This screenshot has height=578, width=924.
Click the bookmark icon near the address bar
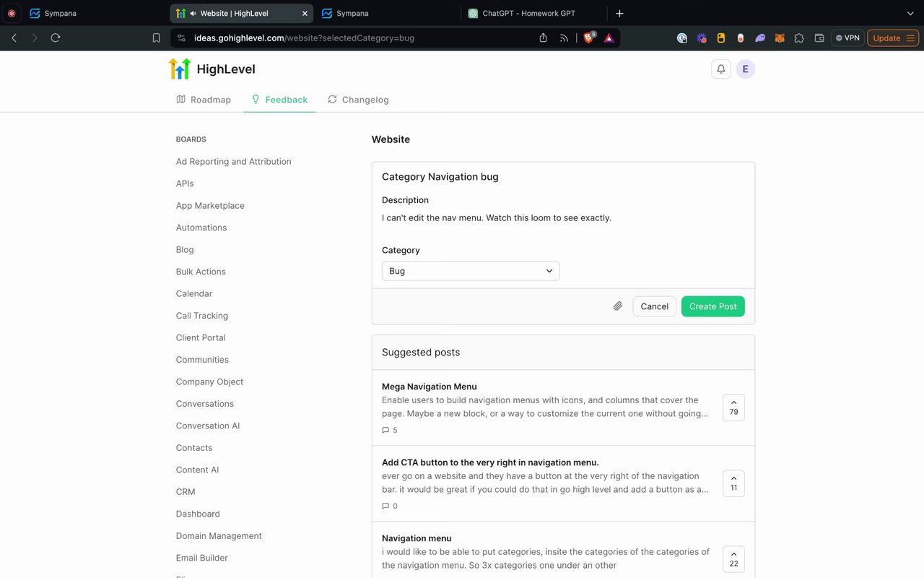[x=157, y=38]
